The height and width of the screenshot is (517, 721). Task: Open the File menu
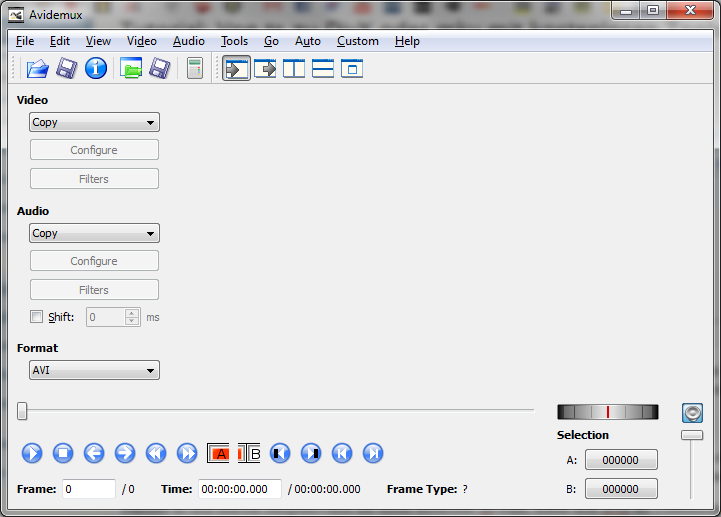25,41
